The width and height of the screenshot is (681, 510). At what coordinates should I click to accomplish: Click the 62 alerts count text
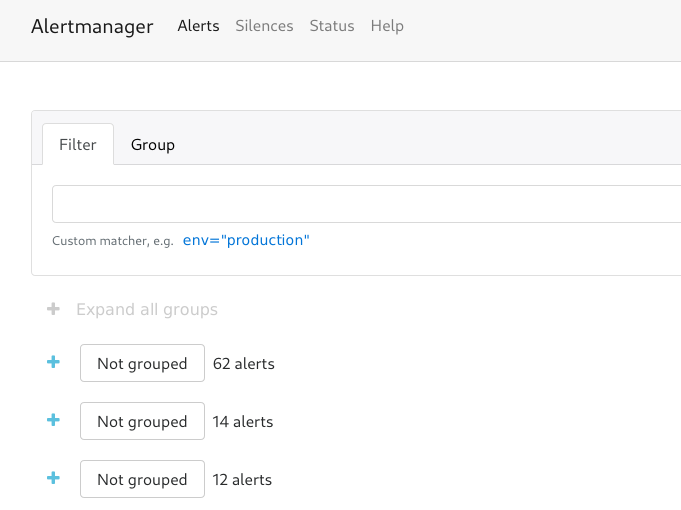(x=244, y=364)
